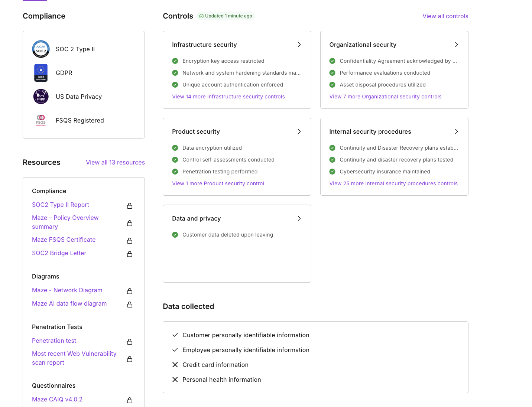Open View all 13 resources
532x407 pixels.
(115, 162)
